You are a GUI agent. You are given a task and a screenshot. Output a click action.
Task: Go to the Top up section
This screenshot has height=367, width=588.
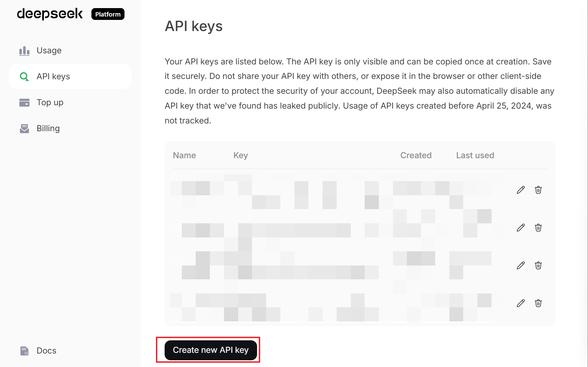point(70,103)
